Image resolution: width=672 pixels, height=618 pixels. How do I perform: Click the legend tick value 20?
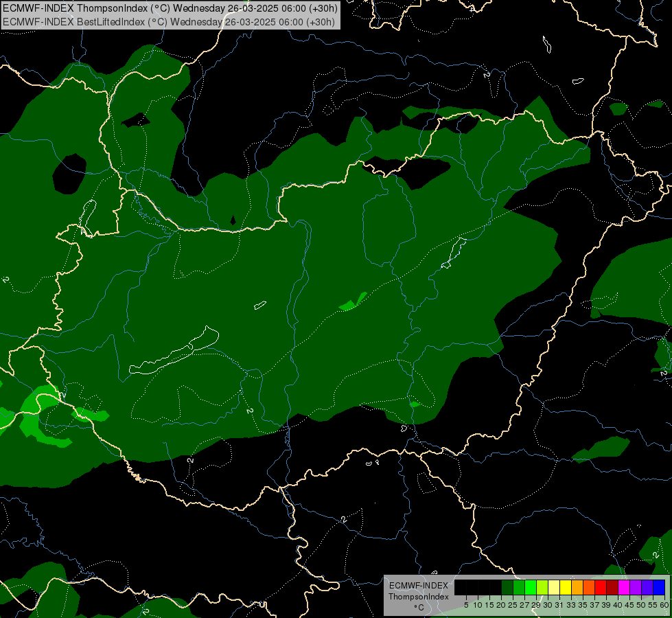click(501, 605)
